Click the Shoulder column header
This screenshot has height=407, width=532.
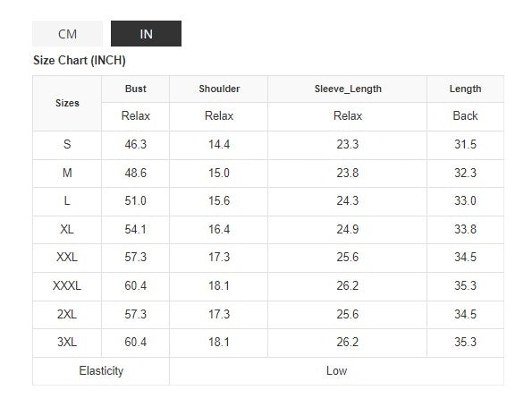(219, 89)
